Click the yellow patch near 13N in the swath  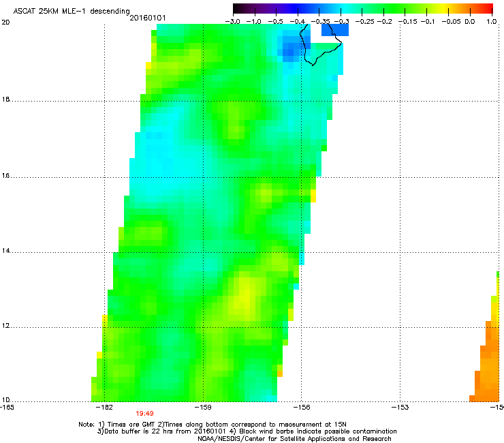point(246,294)
